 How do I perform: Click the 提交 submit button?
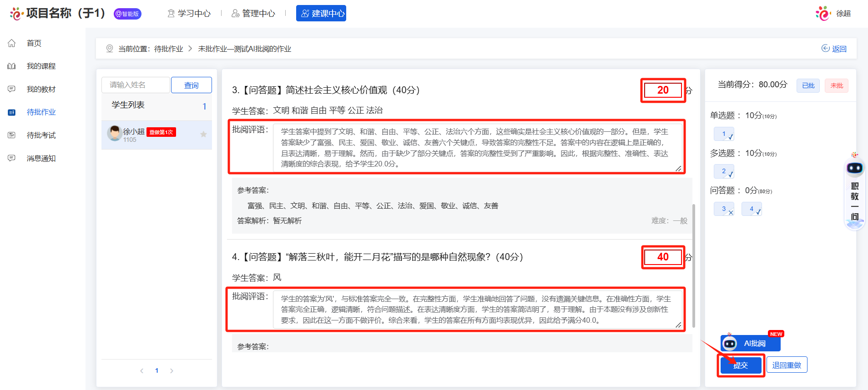[x=741, y=365]
